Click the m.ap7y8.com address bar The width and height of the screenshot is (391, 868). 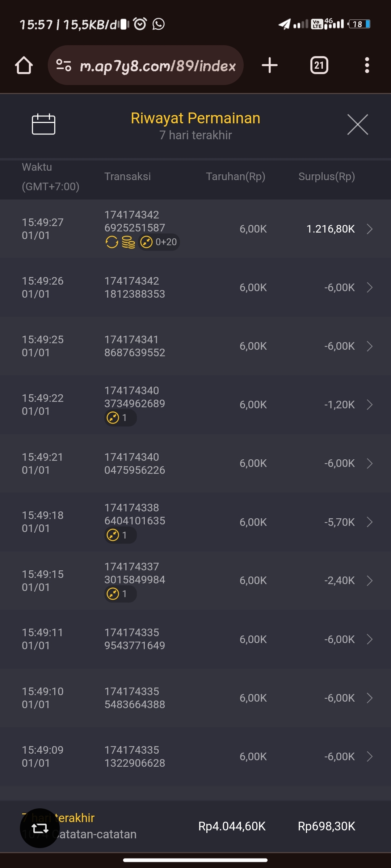point(157,65)
